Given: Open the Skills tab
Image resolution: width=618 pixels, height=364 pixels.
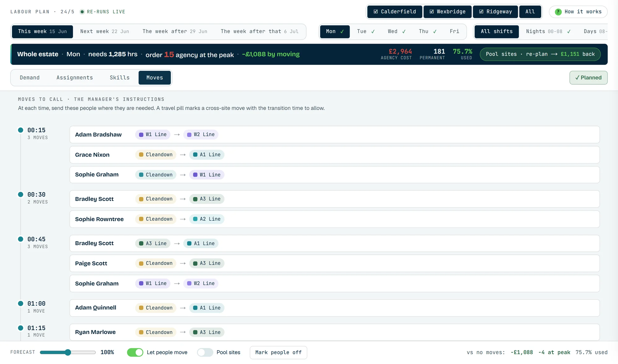Looking at the screenshot, I should pyautogui.click(x=120, y=78).
